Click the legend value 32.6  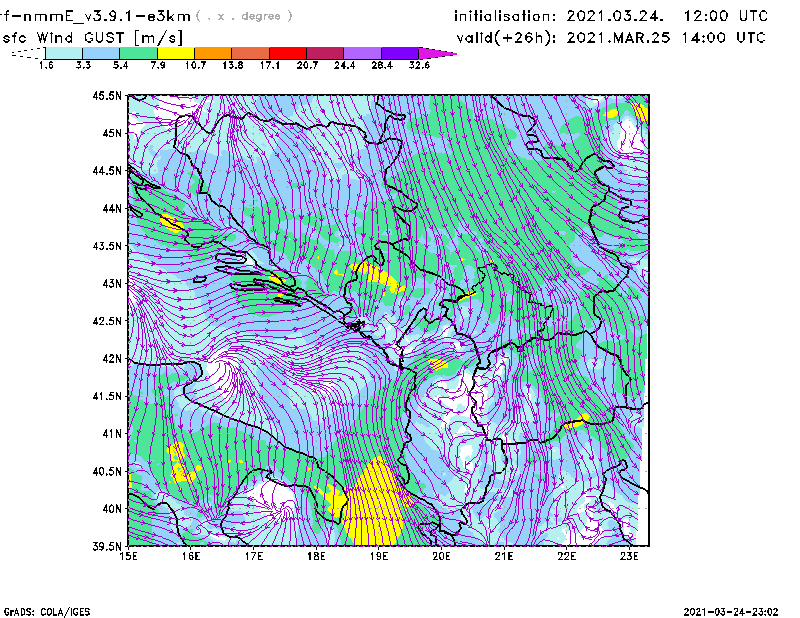pyautogui.click(x=419, y=65)
